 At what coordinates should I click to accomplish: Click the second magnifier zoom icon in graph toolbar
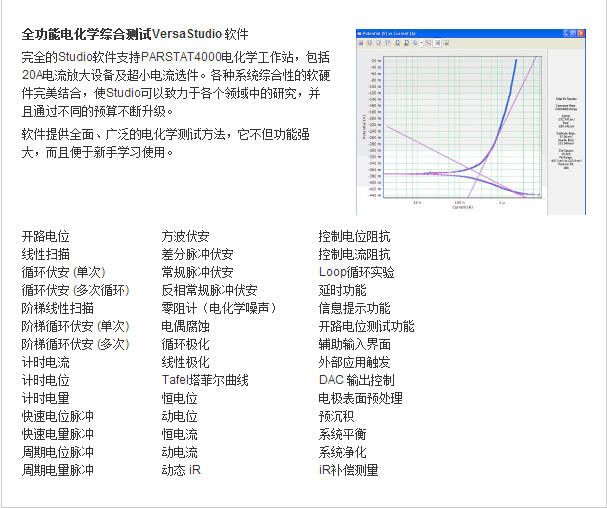(x=406, y=43)
